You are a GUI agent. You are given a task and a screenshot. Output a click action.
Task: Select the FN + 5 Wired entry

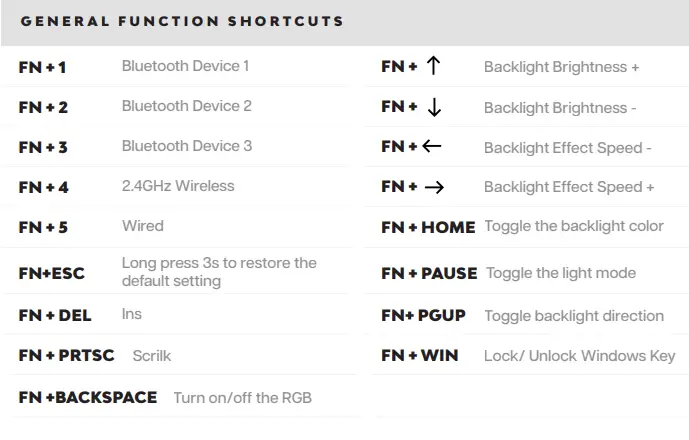tap(43, 227)
